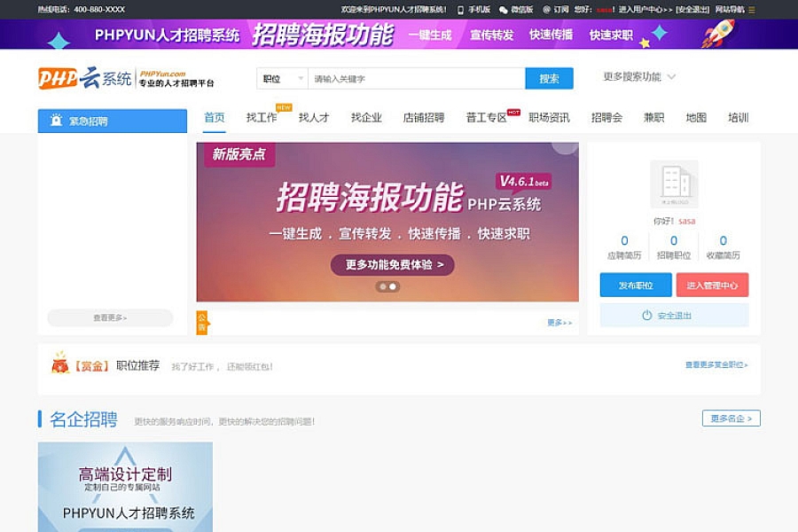Open the 培训 menu item
Image resolution: width=798 pixels, height=532 pixels.
pyautogui.click(x=738, y=118)
